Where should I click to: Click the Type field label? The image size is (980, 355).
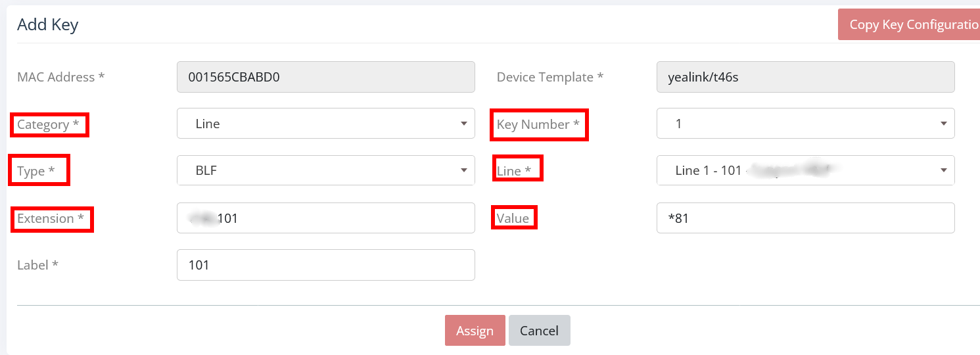pos(35,172)
